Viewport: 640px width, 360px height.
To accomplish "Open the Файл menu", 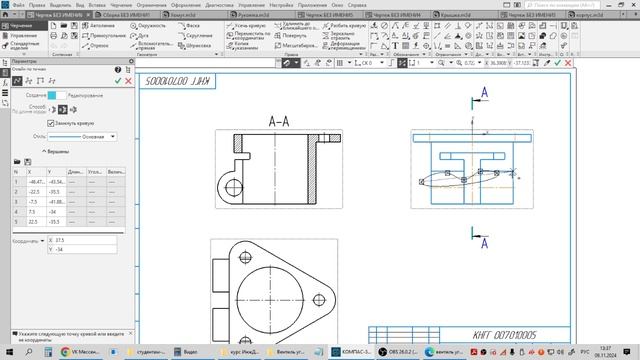I will [x=18, y=5].
